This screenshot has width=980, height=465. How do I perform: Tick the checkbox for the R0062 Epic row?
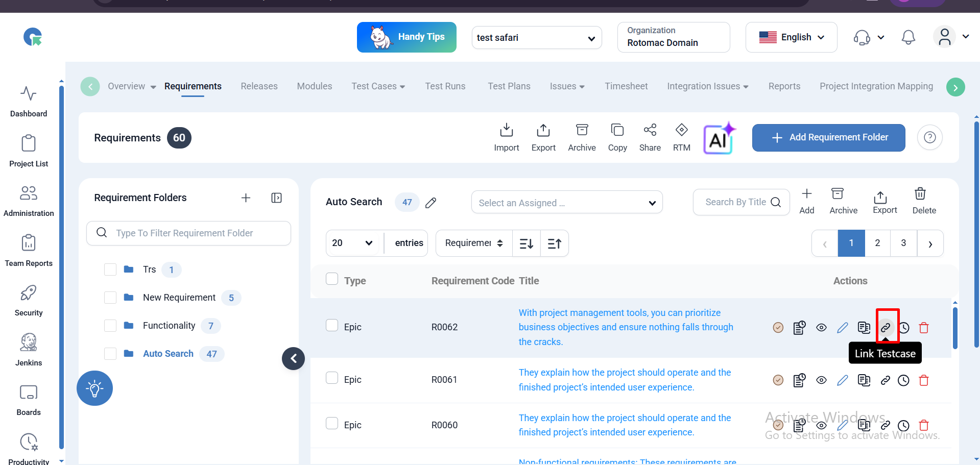click(332, 326)
